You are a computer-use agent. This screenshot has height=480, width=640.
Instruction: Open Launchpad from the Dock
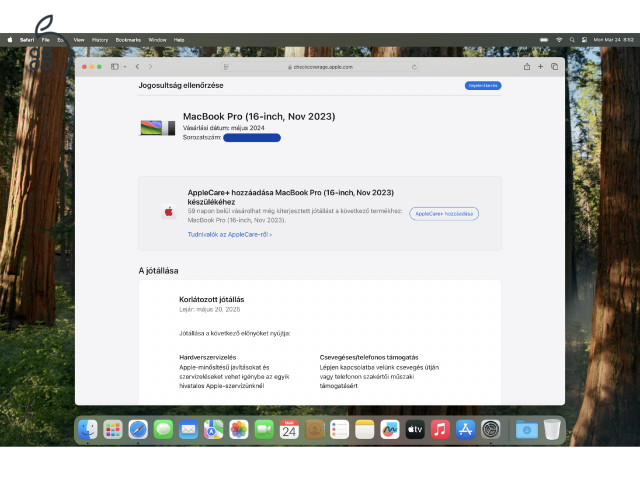coord(113,429)
